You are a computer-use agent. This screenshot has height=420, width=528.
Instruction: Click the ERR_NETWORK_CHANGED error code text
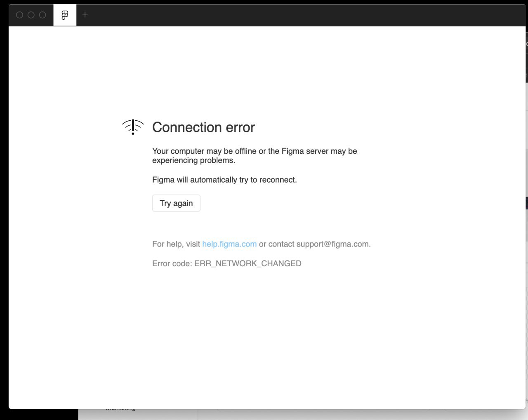[x=247, y=263]
